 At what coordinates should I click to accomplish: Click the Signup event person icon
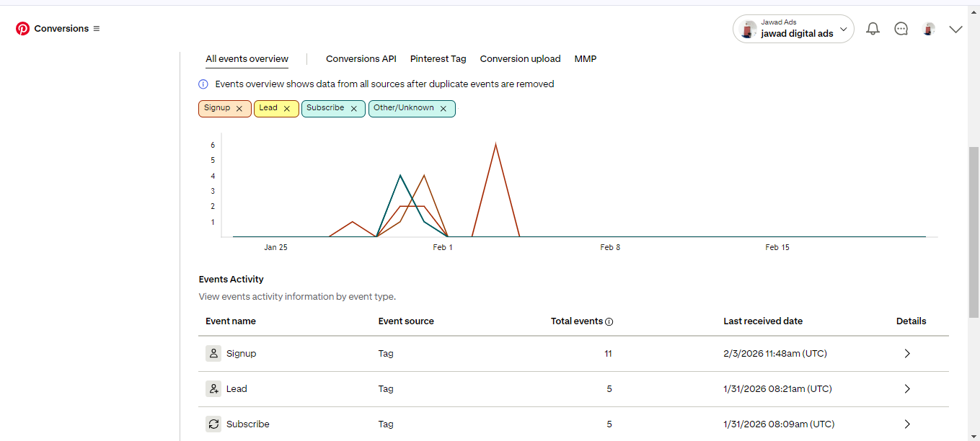[x=213, y=354]
